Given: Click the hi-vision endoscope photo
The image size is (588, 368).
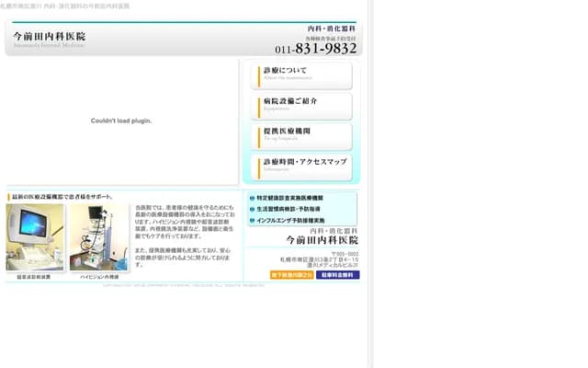Looking at the screenshot, I should (99, 237).
